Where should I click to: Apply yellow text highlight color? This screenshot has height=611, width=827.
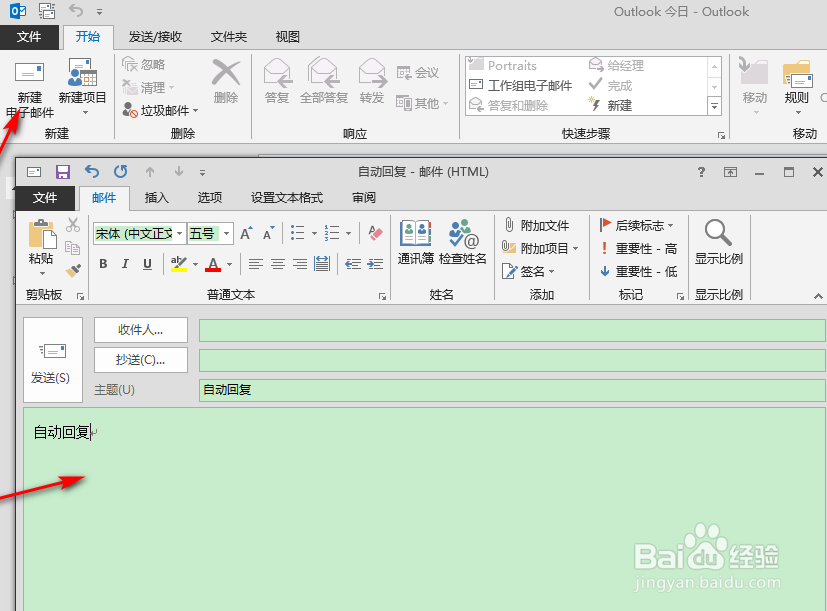click(x=179, y=263)
